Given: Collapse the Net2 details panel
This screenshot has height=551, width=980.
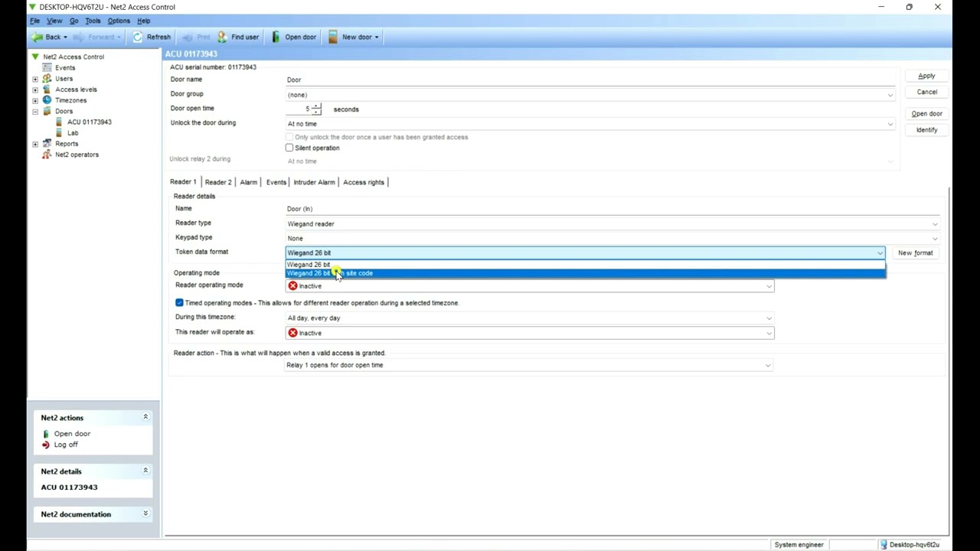Looking at the screenshot, I should [x=145, y=471].
